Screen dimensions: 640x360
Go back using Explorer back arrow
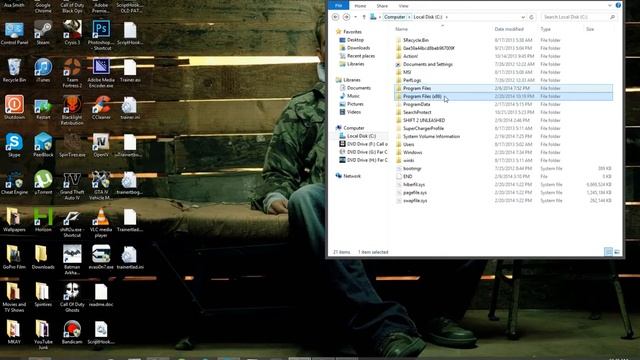pyautogui.click(x=336, y=17)
